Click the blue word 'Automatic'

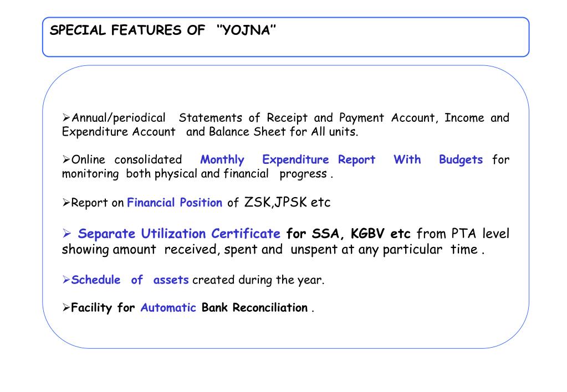point(168,307)
